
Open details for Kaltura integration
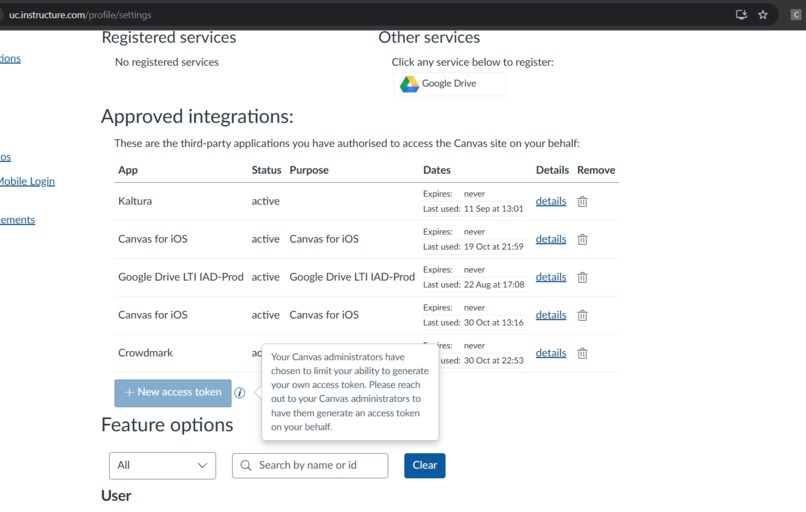point(550,201)
